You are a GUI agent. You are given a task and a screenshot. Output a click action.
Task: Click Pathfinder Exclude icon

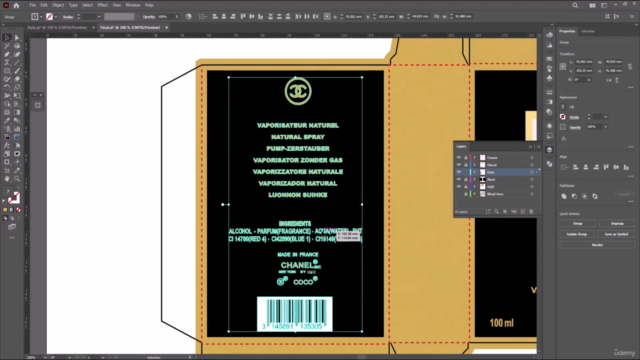click(595, 196)
